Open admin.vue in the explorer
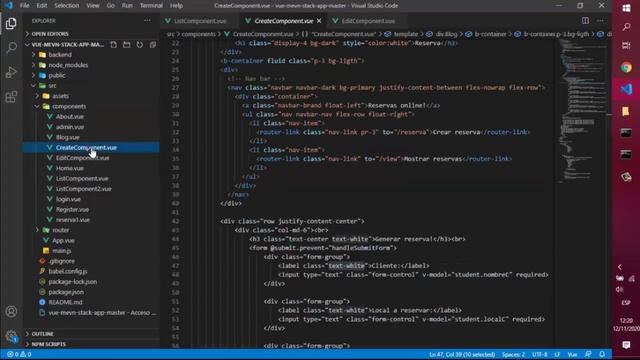 click(70, 127)
